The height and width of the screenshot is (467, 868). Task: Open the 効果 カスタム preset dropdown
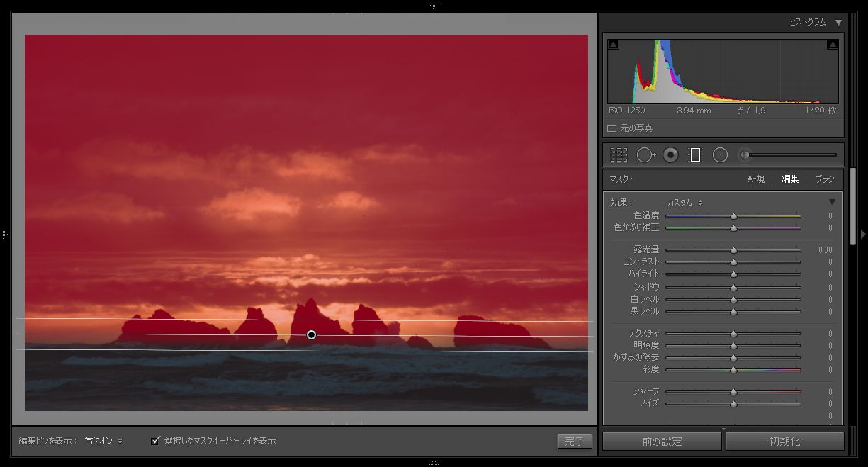(x=684, y=203)
